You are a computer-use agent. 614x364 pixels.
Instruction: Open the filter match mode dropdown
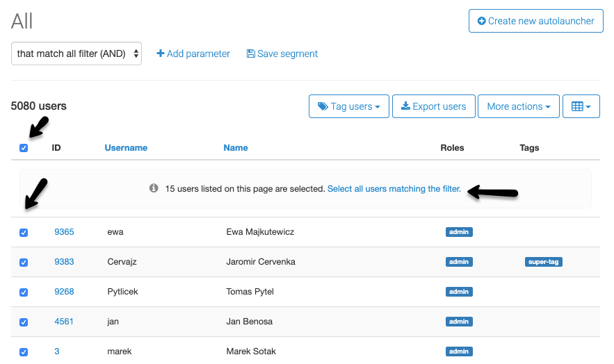[76, 53]
